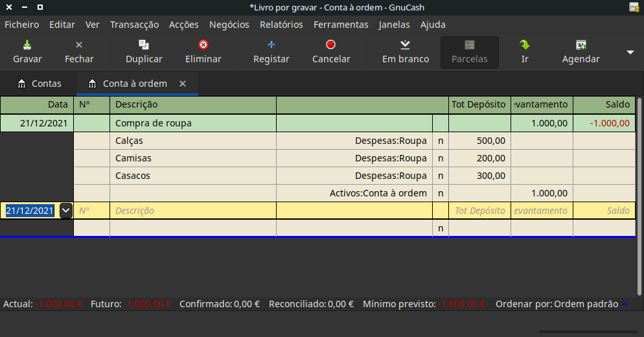Open the sort order arrow in status bar
Viewport: 644px width, 337px height.
[625, 304]
